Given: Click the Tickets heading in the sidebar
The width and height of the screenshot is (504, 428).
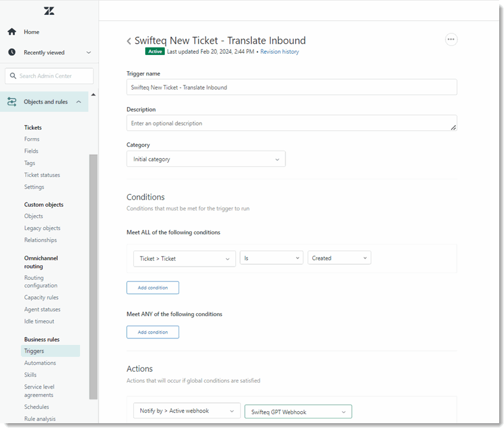Looking at the screenshot, I should [x=33, y=127].
